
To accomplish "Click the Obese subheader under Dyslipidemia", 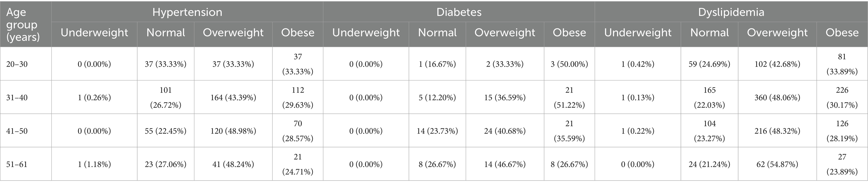I will 842,32.
